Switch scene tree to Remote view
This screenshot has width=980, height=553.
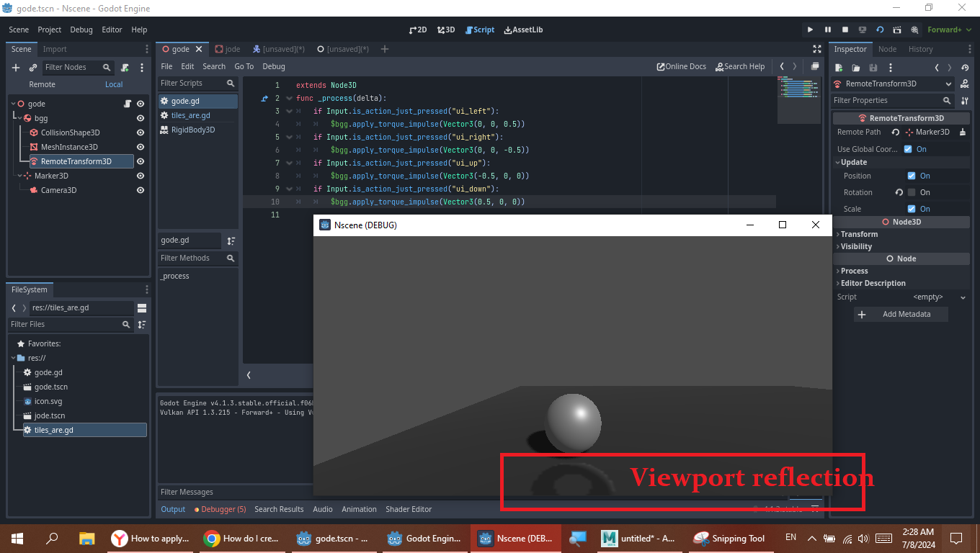[x=42, y=84]
